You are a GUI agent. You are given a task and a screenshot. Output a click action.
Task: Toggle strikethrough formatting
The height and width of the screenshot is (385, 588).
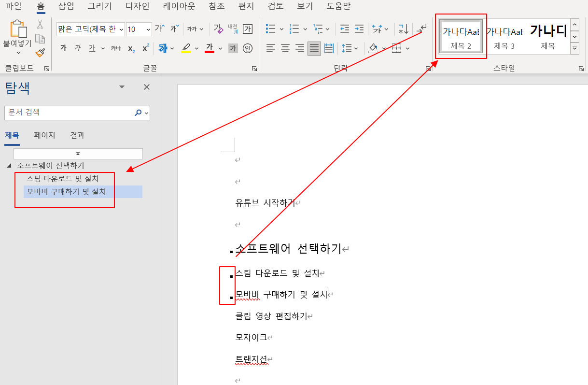[x=116, y=48]
